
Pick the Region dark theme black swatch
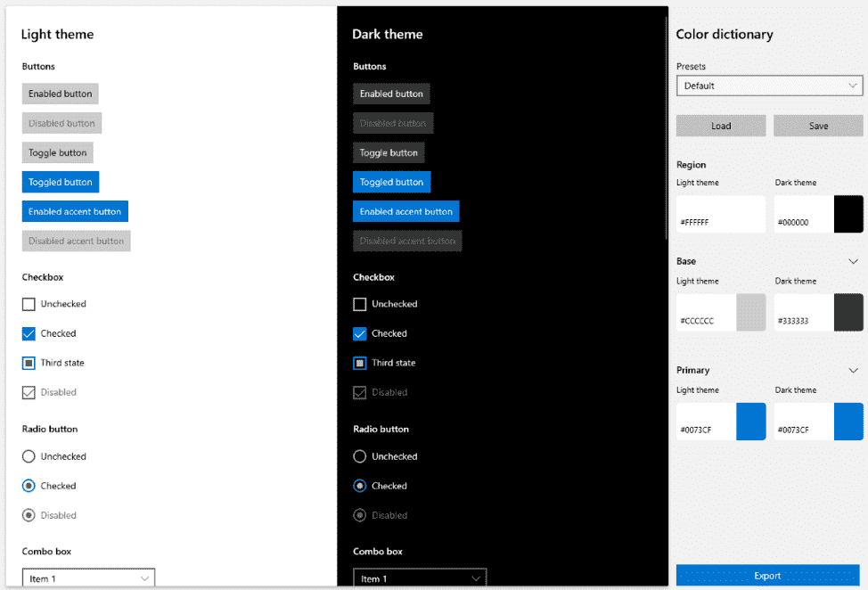point(848,214)
